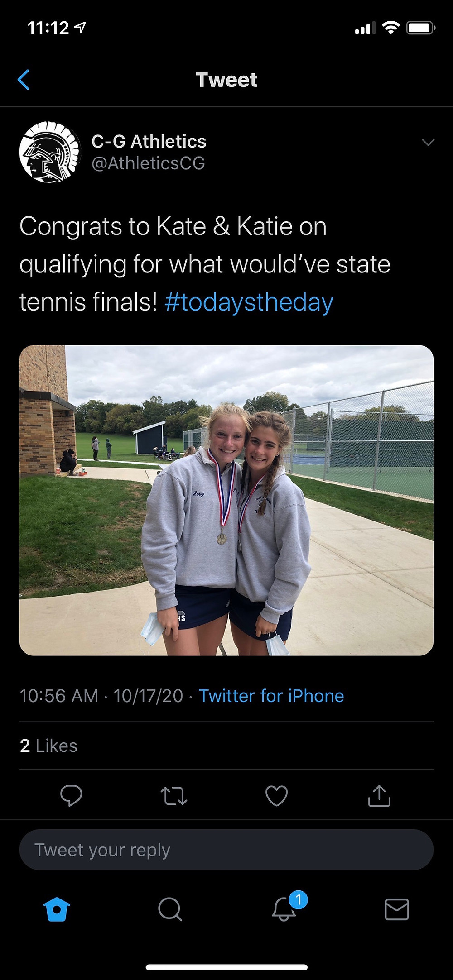The width and height of the screenshot is (453, 980).
Task: Tap the reply speech bubble icon
Action: tap(71, 795)
